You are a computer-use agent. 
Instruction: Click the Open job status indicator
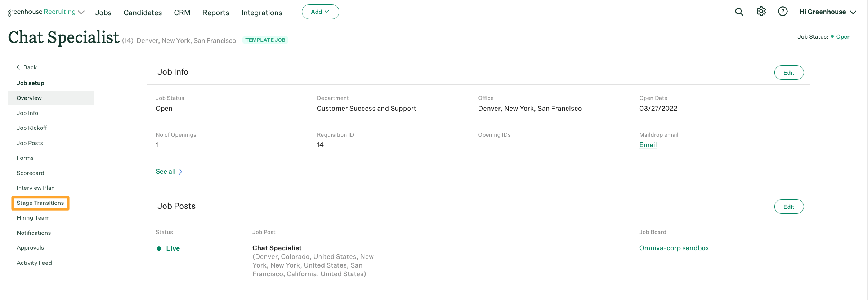pos(843,37)
